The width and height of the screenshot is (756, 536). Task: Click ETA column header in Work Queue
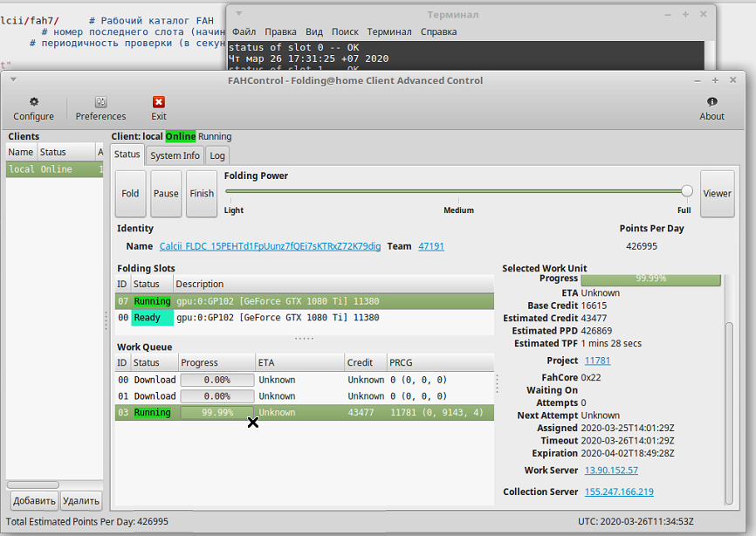click(x=299, y=362)
